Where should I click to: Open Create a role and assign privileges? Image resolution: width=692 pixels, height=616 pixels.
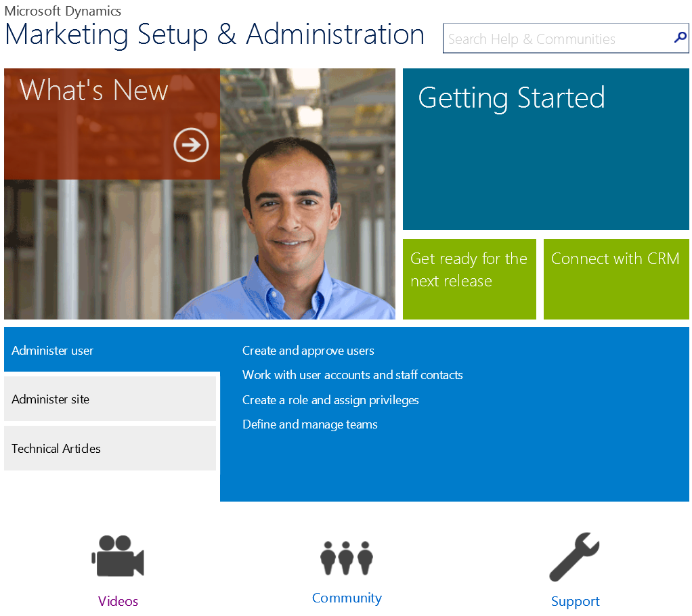(x=330, y=400)
